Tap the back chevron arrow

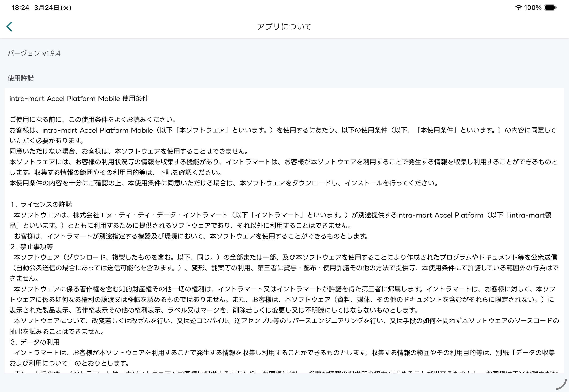coord(9,27)
